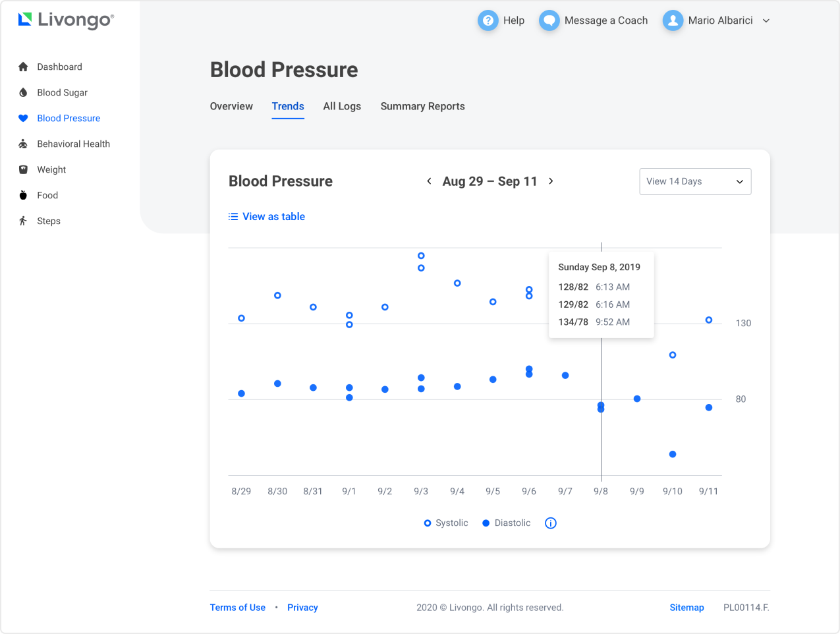Click the systolic point on 8/29
The image size is (840, 634).
click(241, 318)
